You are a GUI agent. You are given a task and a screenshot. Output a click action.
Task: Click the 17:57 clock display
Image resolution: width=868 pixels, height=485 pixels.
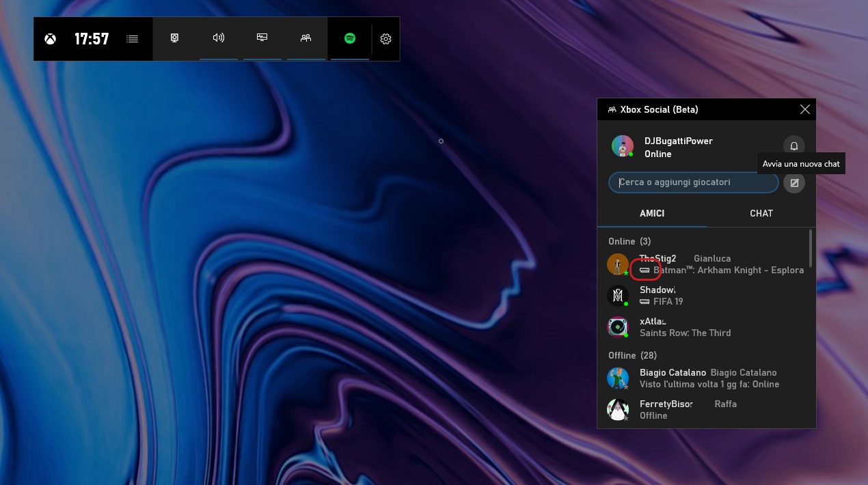(x=92, y=39)
